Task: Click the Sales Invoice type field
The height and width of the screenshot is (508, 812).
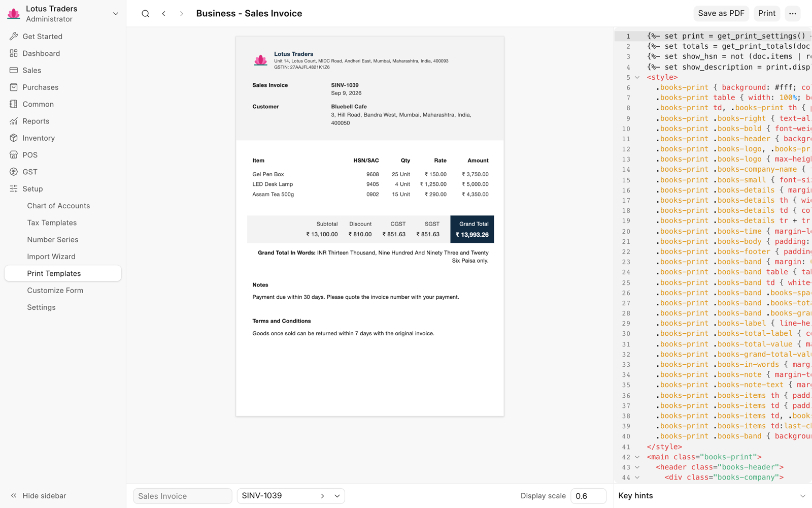Action: [x=183, y=496]
